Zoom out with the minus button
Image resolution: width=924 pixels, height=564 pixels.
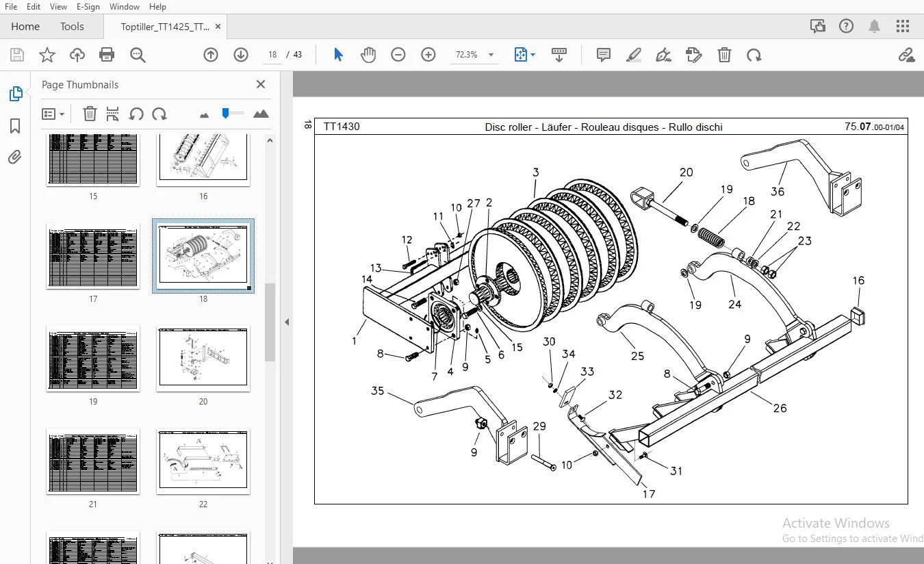pos(398,55)
